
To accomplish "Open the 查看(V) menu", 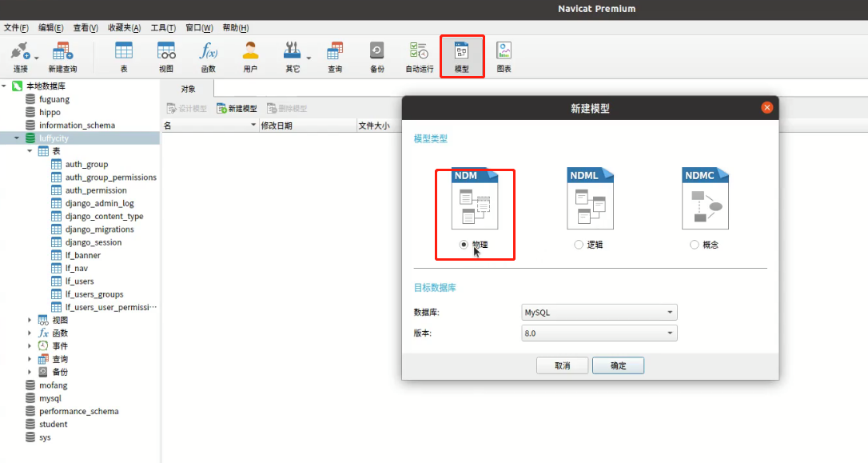I will point(86,28).
